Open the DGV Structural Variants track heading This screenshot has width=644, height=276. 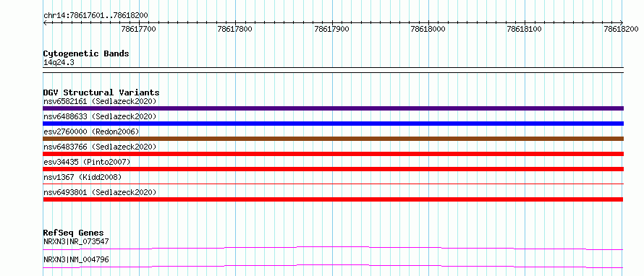[101, 92]
